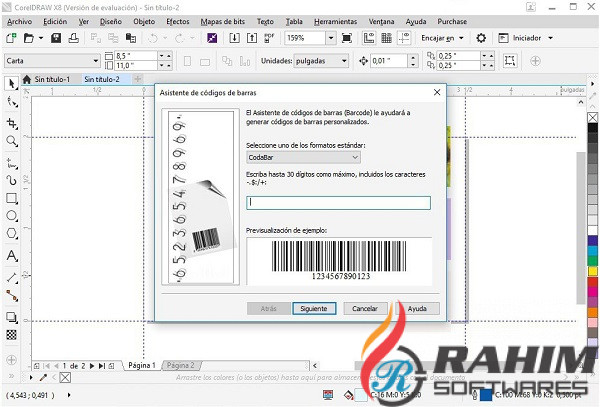Viewport: 600px width, 407px height.
Task: Pick the red swatch in color palette
Action: (593, 282)
